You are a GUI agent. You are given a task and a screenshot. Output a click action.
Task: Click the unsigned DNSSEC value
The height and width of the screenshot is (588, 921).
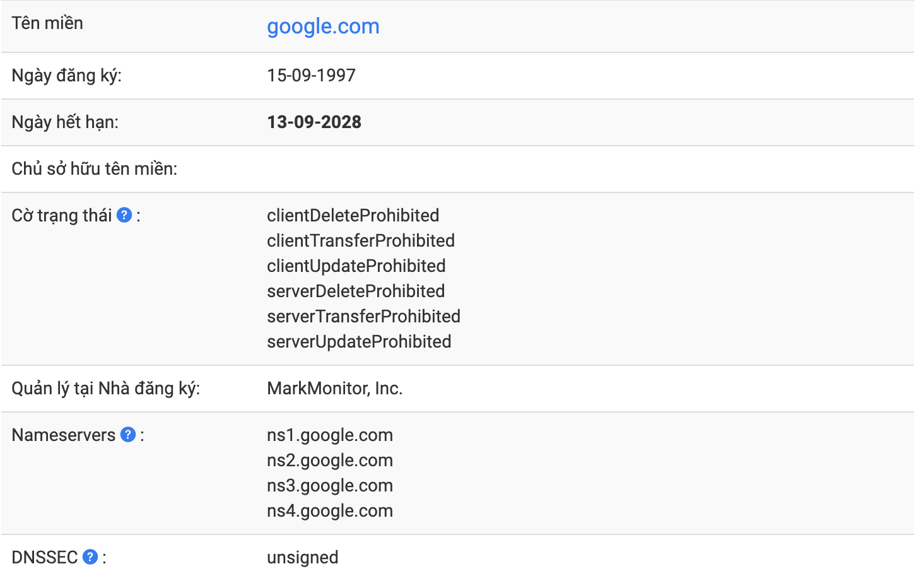pos(303,558)
